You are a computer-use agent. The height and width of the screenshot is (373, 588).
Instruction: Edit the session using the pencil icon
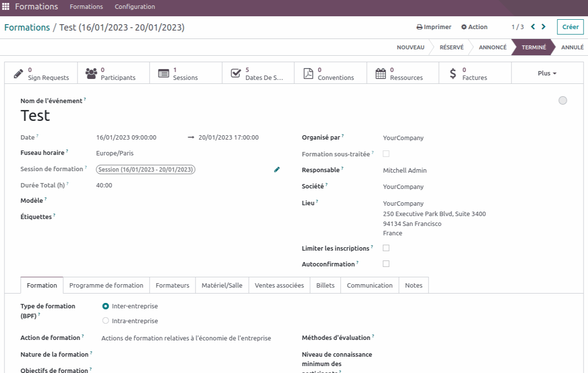pos(277,169)
